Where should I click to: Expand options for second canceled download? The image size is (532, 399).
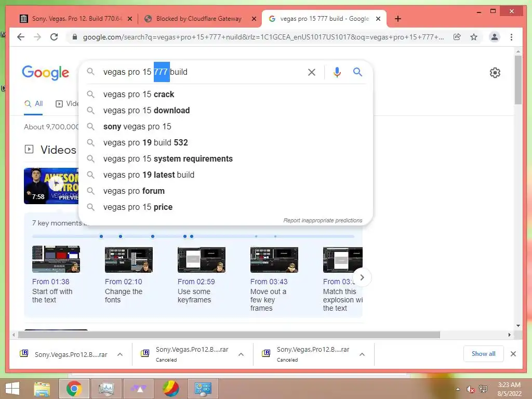coord(241,354)
